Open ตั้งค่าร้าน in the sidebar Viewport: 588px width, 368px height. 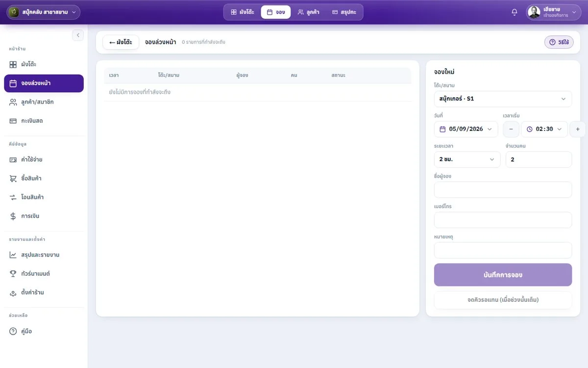tap(44, 292)
